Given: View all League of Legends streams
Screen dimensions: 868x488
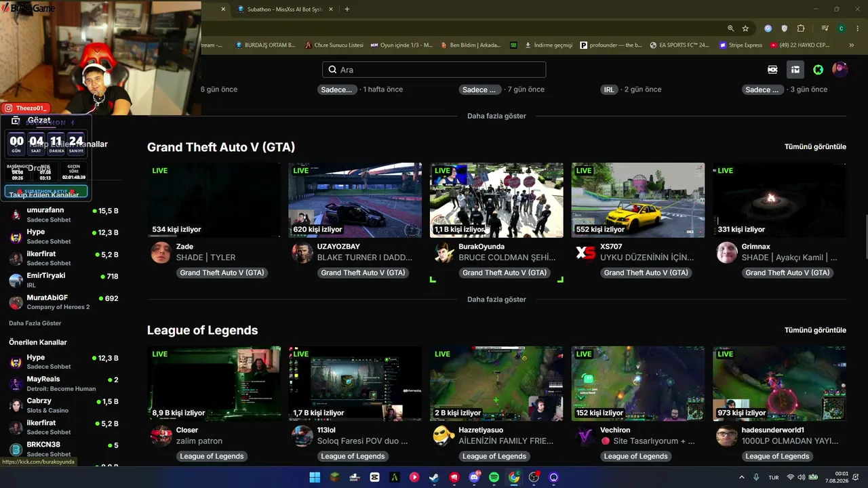Looking at the screenshot, I should tap(815, 330).
